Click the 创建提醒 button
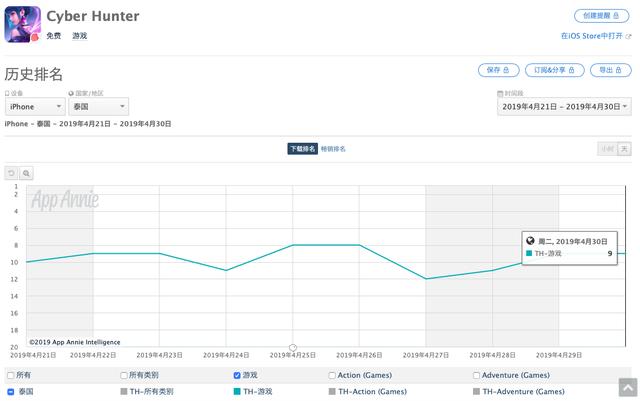 click(602, 16)
